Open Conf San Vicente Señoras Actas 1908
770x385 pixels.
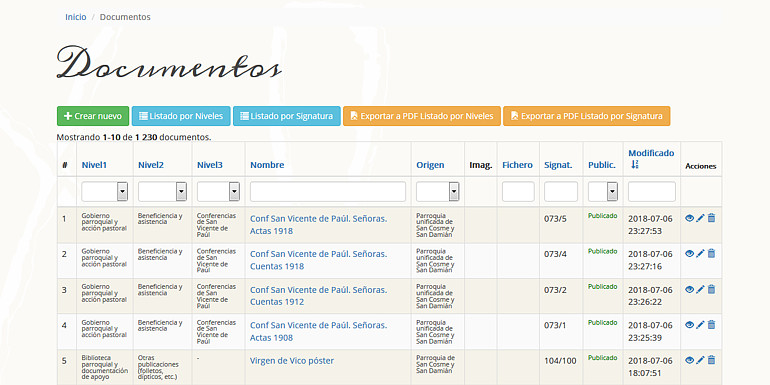(x=318, y=331)
